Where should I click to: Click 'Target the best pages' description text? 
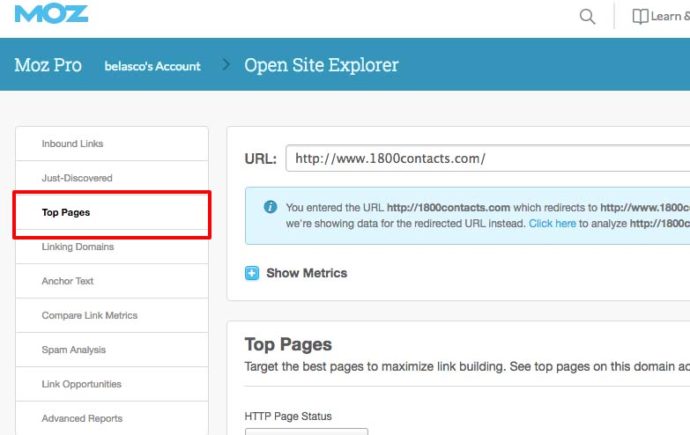[467, 367]
